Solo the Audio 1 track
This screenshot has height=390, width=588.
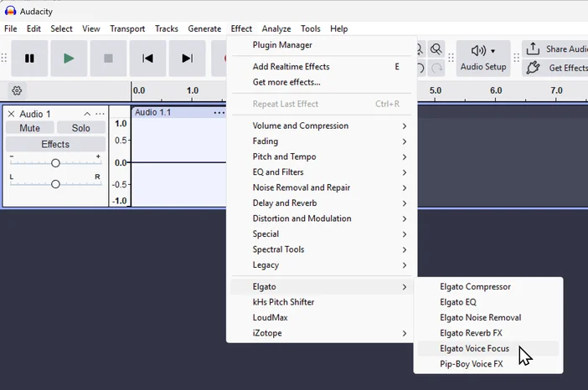80,128
